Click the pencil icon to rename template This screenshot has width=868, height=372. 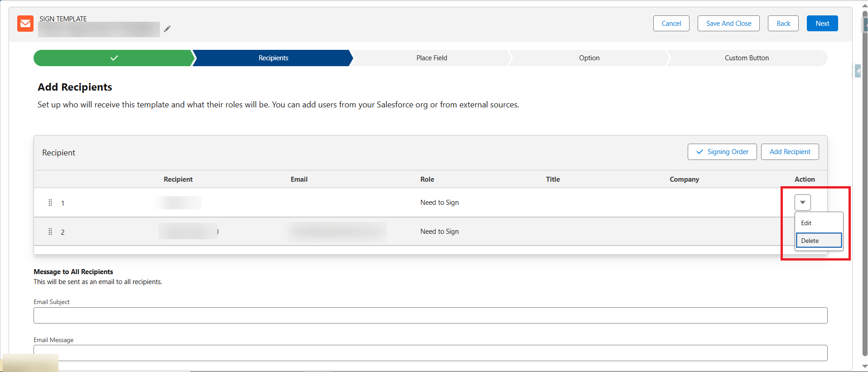pos(167,29)
